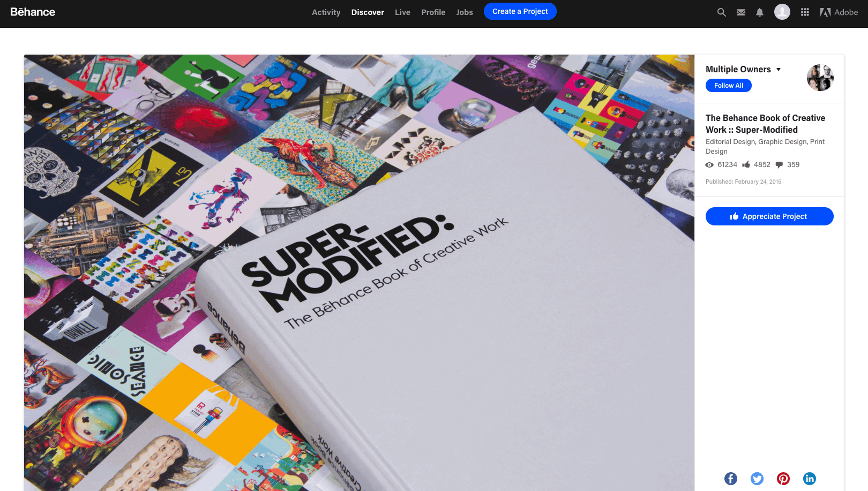Viewport: 868px width, 491px height.
Task: Go to the Activity tab
Action: coord(326,12)
